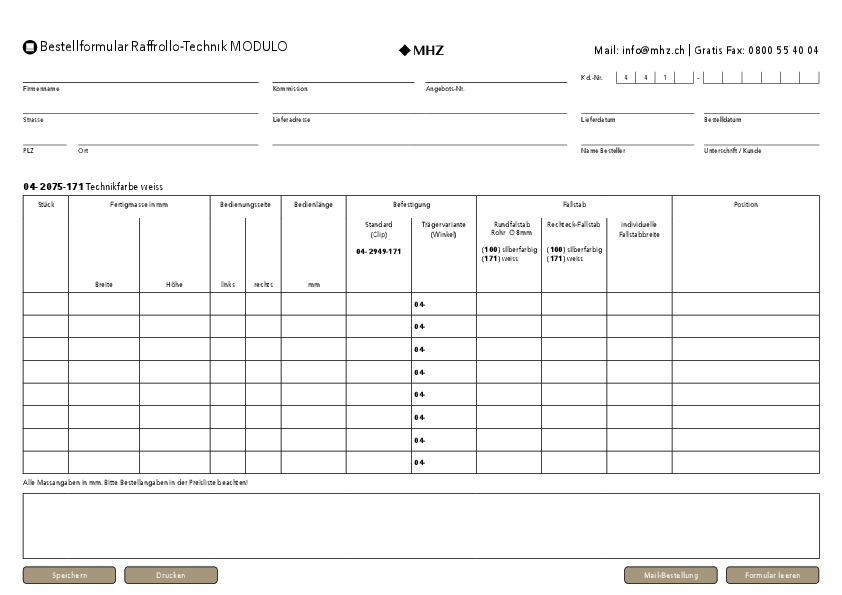This screenshot has height=595, width=842.
Task: Select the Bestelldatum field
Action: coord(761,107)
